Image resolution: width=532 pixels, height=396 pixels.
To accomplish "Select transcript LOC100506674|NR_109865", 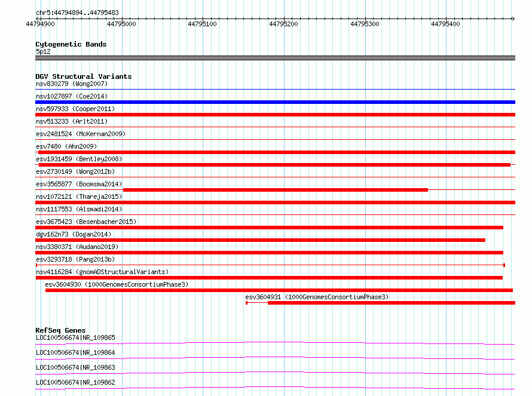I will [76, 337].
